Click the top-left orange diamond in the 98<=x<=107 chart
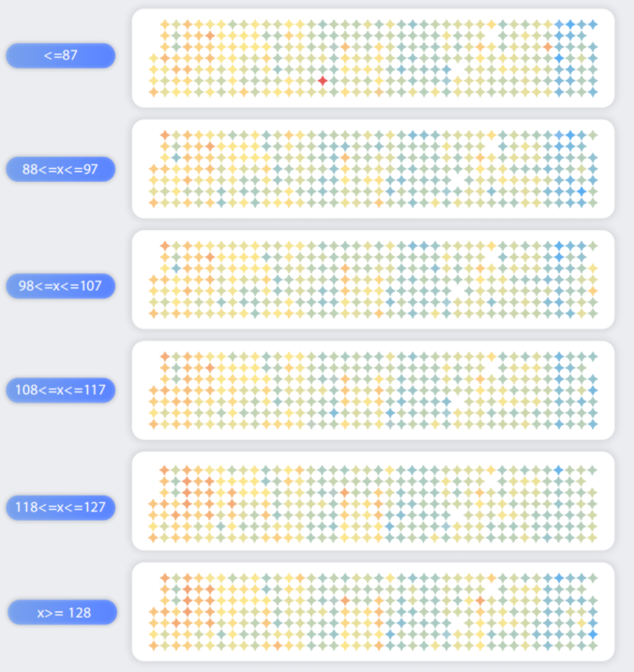This screenshot has width=634, height=672. point(165,246)
